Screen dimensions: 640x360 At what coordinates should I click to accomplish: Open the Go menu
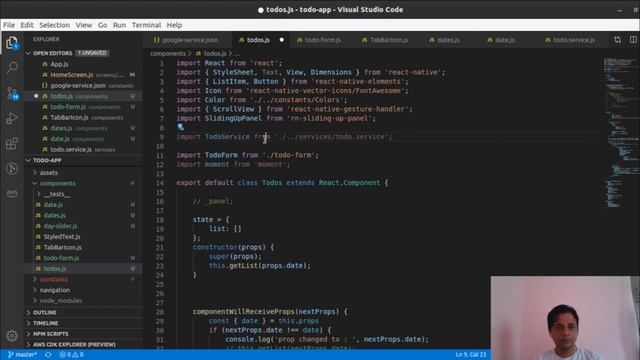(x=102, y=25)
